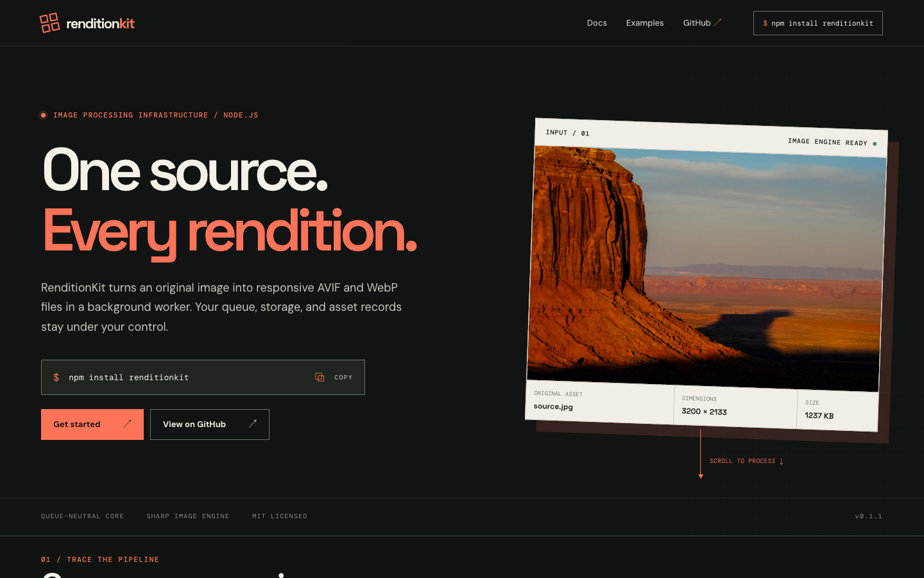Click the down arrow next to Scroll to Process
Image resolution: width=924 pixels, height=578 pixels.
coord(781,461)
